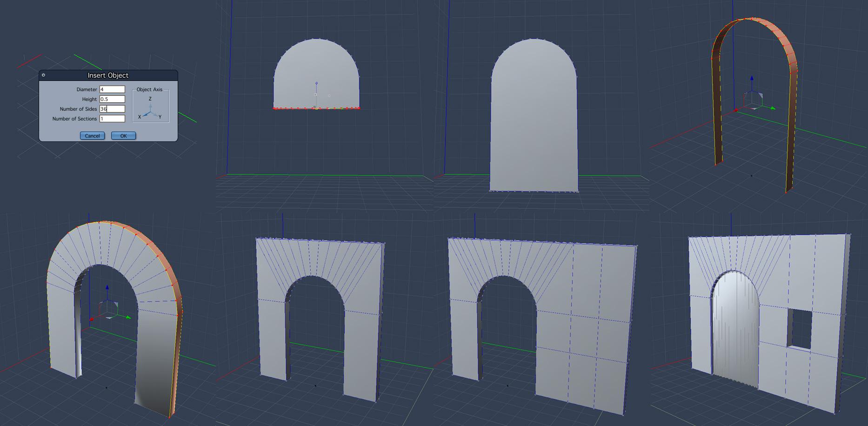
Task: Click the "Number of Sections" label
Action: click(74, 119)
